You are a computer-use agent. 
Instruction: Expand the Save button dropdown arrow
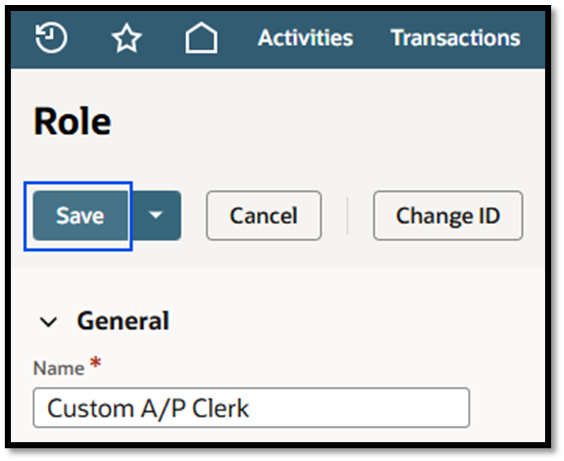pyautogui.click(x=155, y=216)
